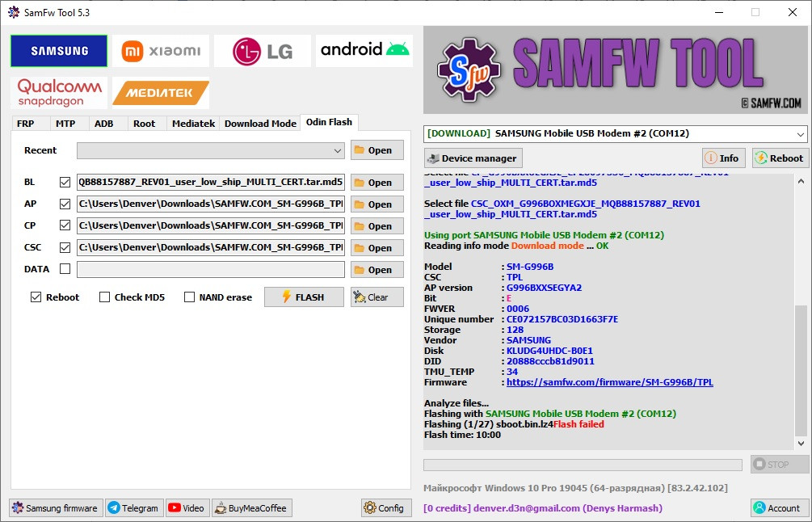Viewport: 812px width, 522px height.
Task: Click the flash progress bar
Action: point(583,465)
